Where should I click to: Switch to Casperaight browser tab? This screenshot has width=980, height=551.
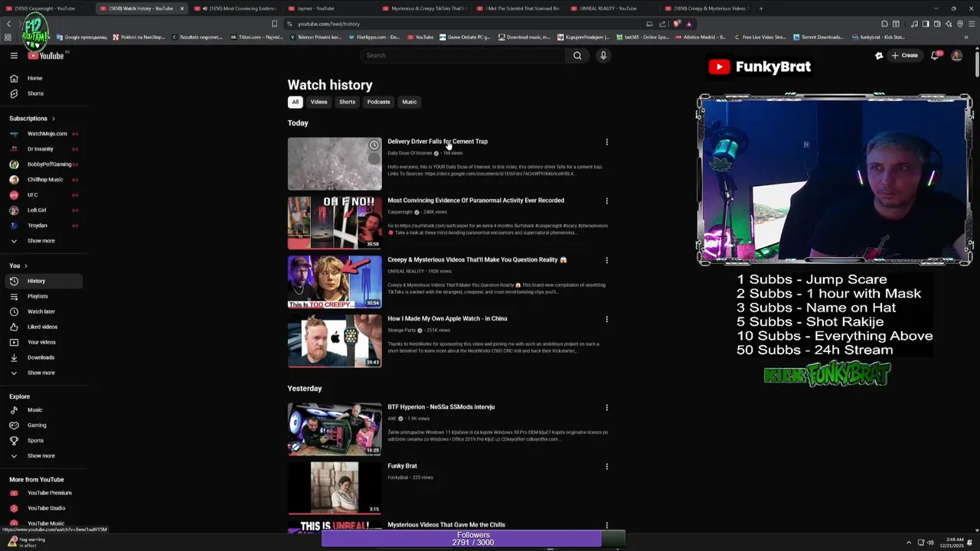tap(45, 8)
